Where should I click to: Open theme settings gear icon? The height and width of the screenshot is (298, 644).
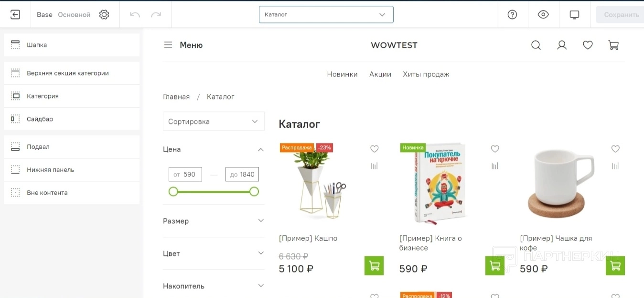point(104,14)
